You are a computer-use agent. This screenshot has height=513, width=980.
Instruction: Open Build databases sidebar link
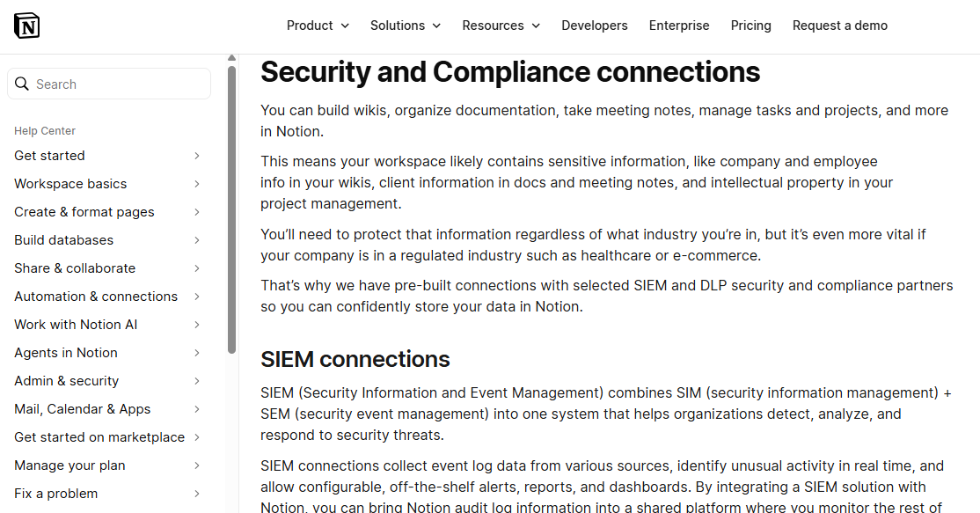(x=63, y=240)
